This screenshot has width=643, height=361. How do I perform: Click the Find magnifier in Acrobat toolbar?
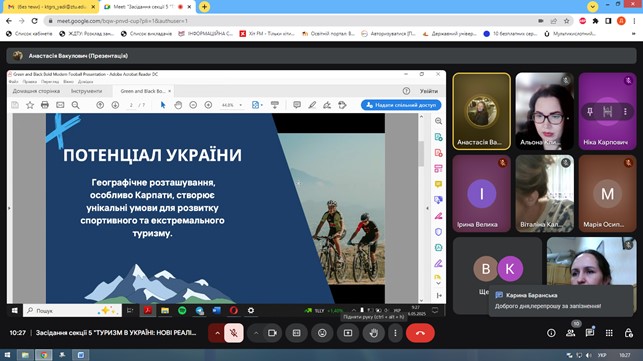coord(75,105)
